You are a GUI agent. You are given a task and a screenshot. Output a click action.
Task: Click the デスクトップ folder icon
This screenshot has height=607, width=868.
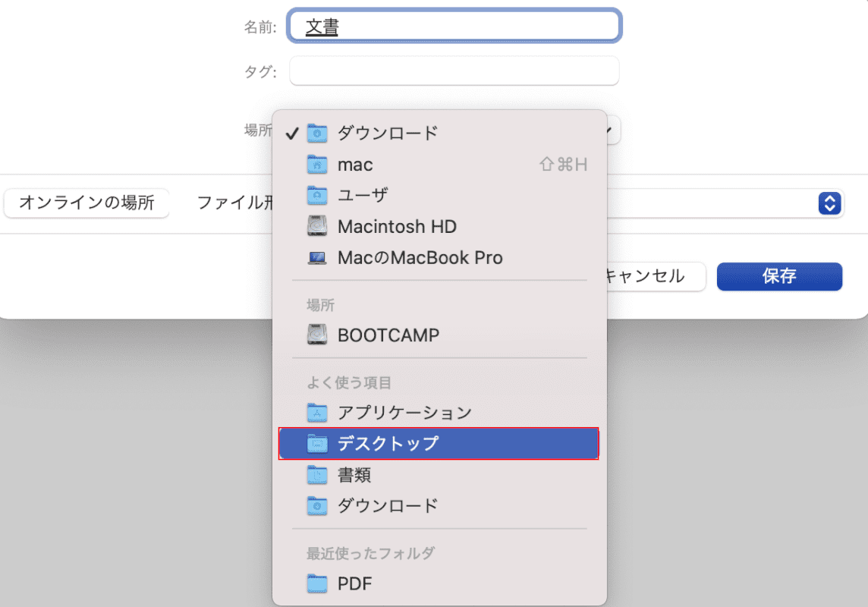coord(317,443)
